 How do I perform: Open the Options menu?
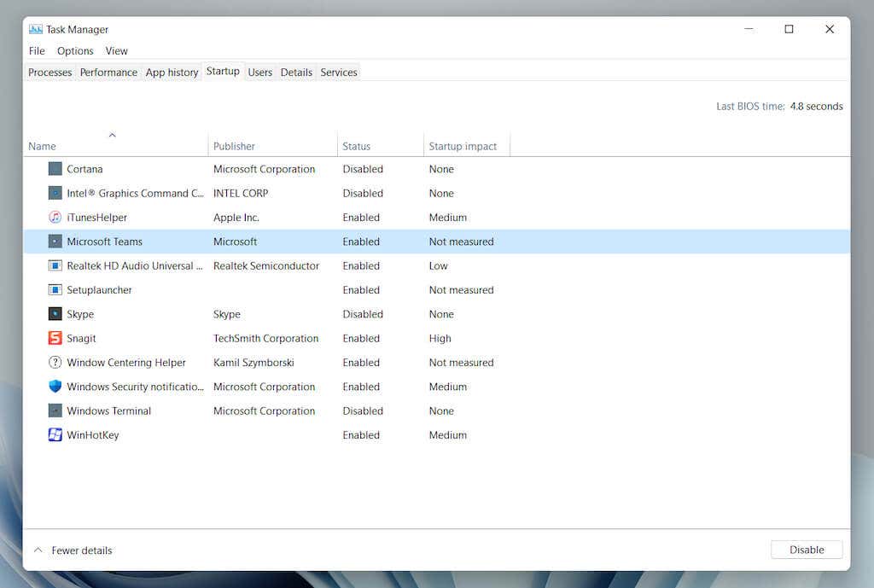click(x=75, y=51)
